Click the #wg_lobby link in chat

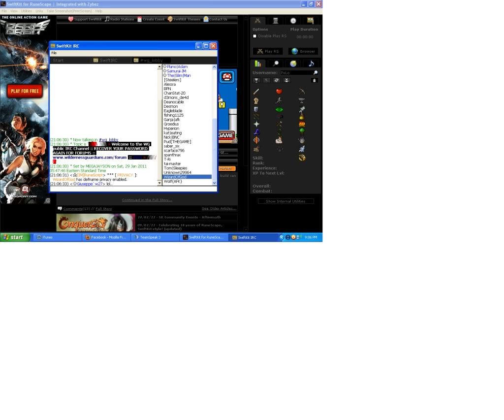pos(108,139)
